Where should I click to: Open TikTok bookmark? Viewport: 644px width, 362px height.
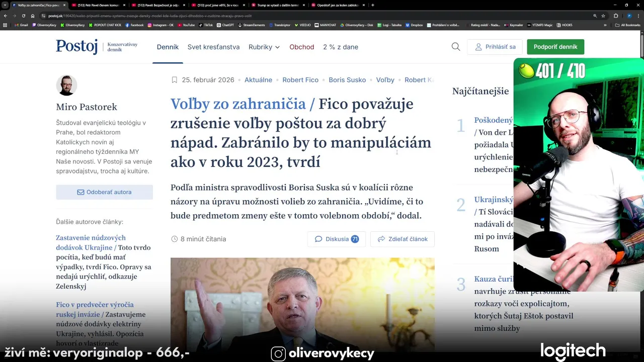point(206,25)
